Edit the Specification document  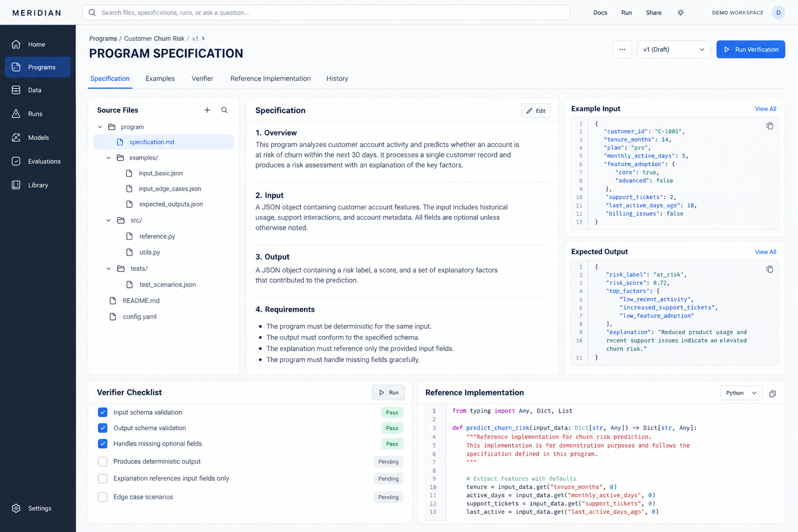[x=536, y=111]
